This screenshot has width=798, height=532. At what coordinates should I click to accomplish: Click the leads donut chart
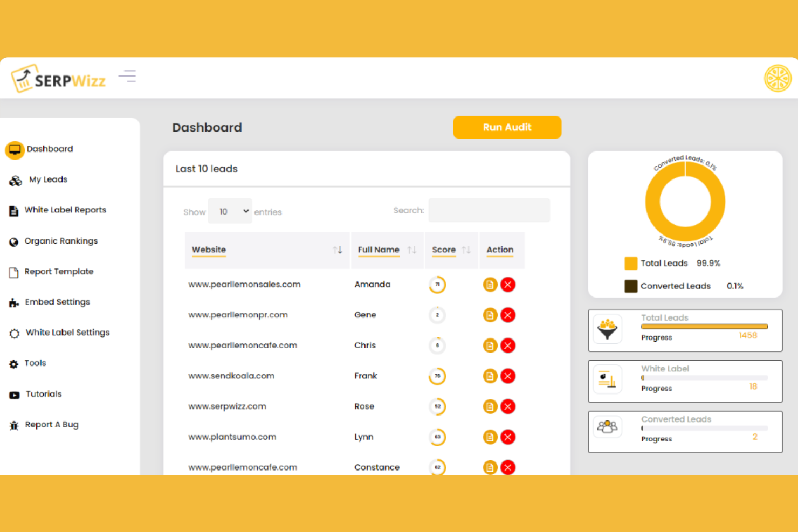click(685, 202)
